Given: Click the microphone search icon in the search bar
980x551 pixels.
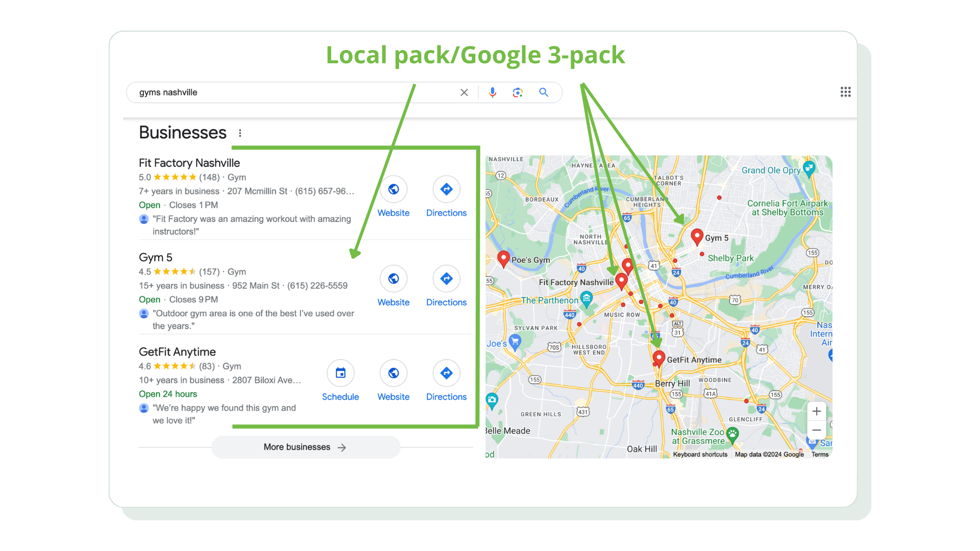Looking at the screenshot, I should click(492, 92).
